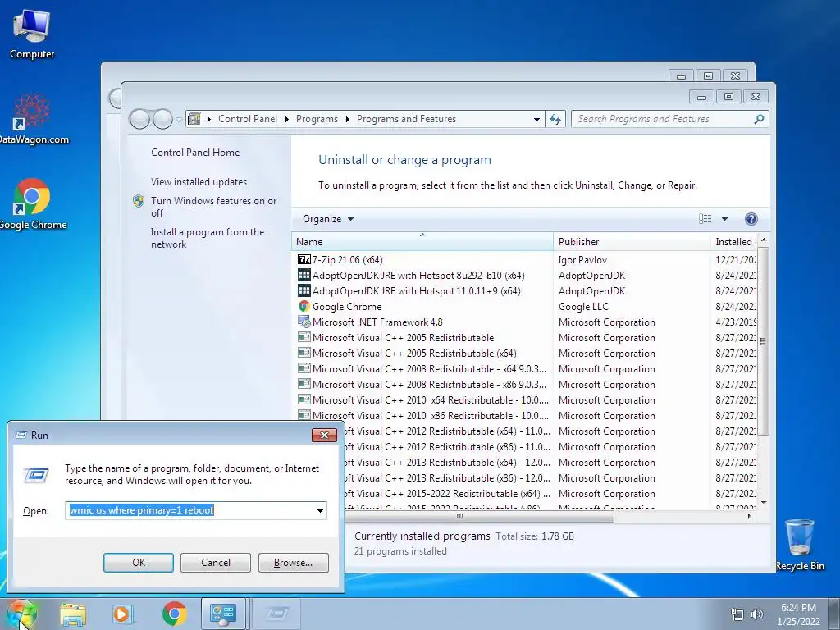840x630 pixels.
Task: Click the 7-Zip program icon in the list
Action: tap(304, 260)
